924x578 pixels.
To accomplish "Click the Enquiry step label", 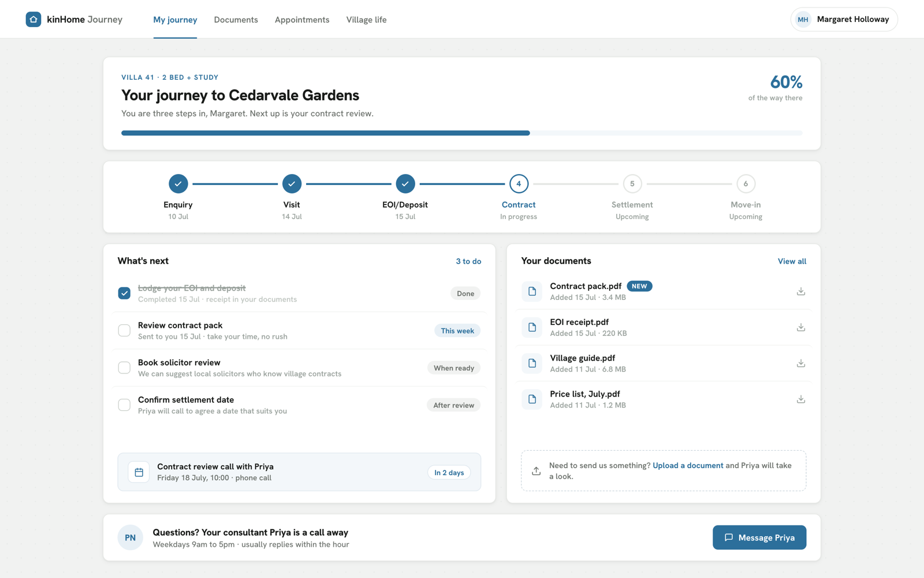I will [x=178, y=205].
